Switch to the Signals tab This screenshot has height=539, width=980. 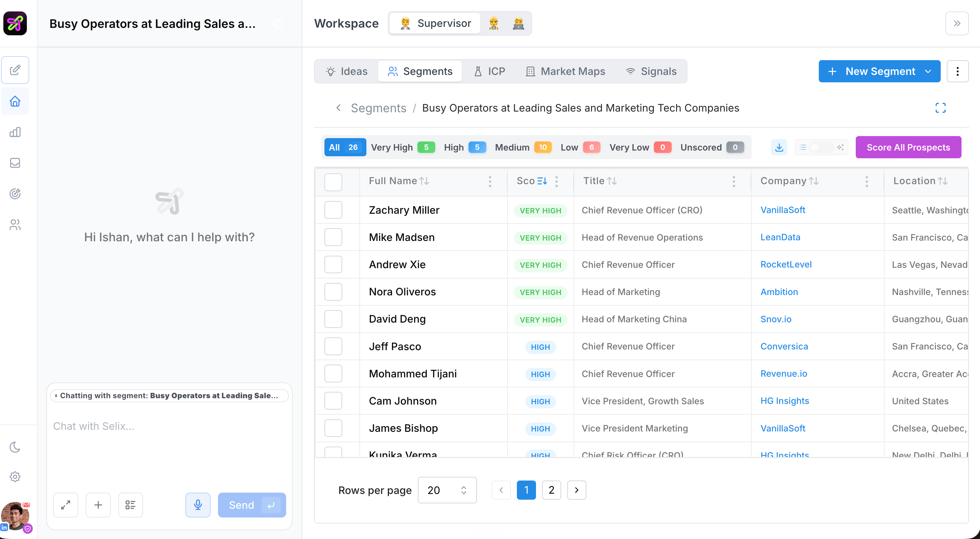(x=651, y=71)
